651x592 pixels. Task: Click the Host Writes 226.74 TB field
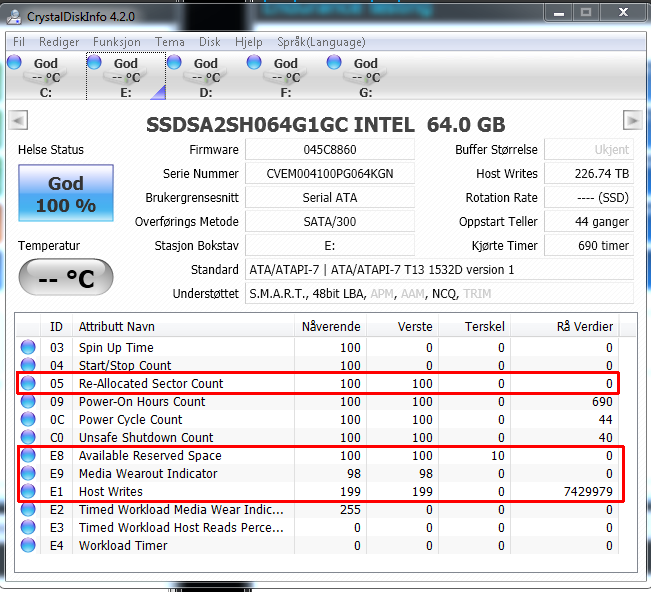click(x=589, y=174)
